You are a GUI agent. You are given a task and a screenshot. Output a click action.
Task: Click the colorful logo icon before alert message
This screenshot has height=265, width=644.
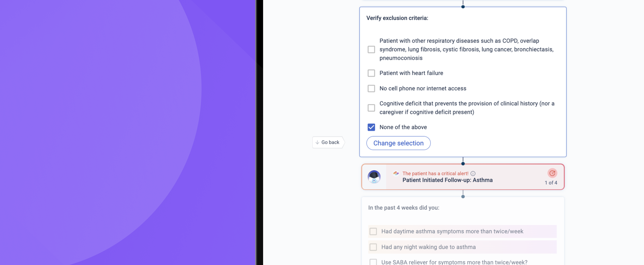[x=396, y=173]
